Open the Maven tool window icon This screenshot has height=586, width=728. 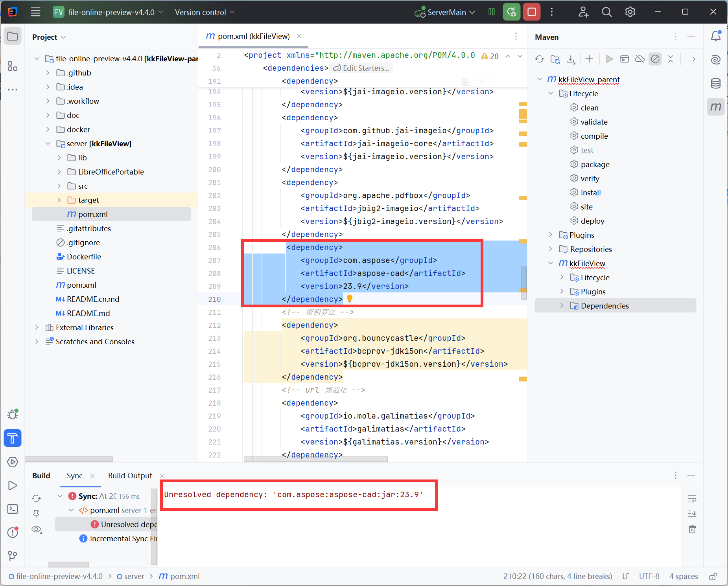point(715,107)
